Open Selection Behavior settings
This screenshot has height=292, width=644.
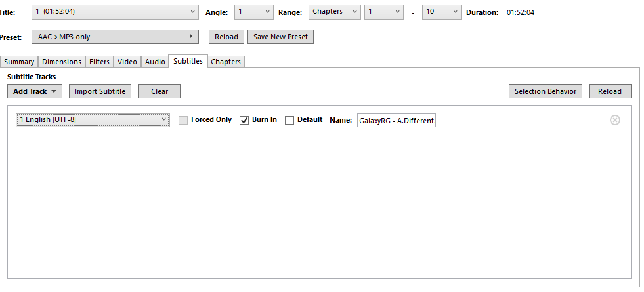pos(546,91)
